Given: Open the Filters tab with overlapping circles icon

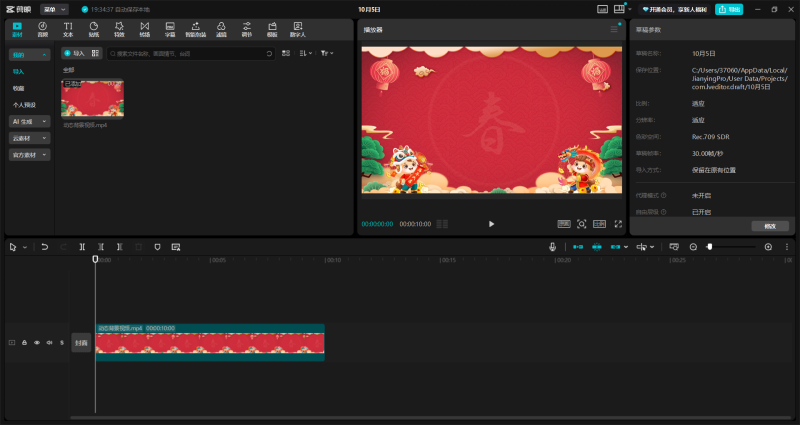Looking at the screenshot, I should click(x=221, y=30).
